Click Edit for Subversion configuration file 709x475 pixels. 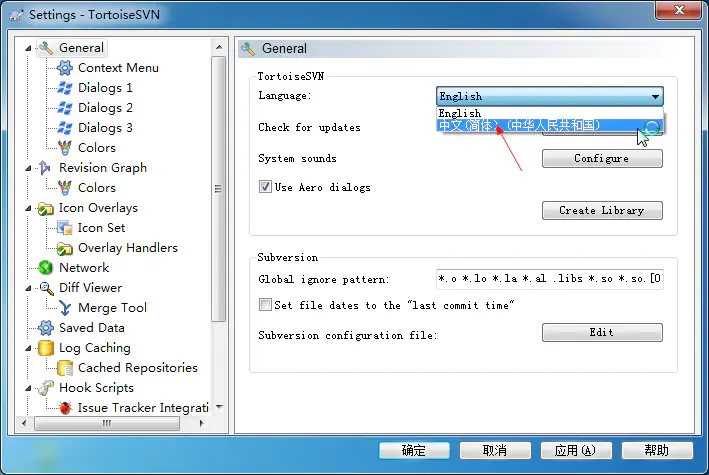pyautogui.click(x=602, y=332)
